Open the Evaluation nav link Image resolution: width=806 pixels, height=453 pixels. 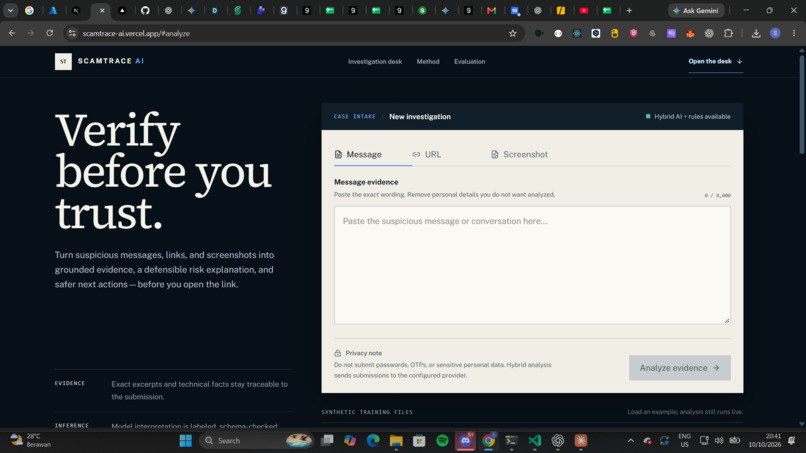(x=469, y=62)
